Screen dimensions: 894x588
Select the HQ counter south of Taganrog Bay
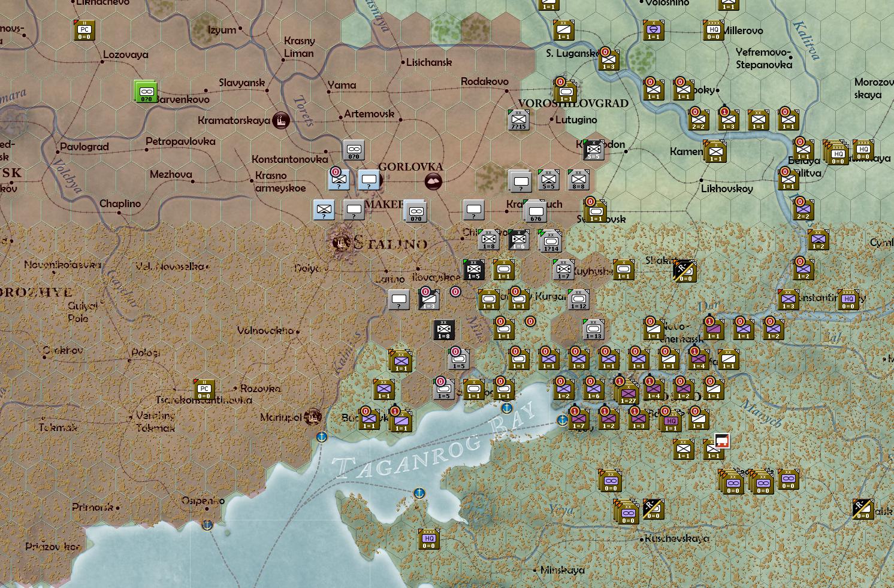pos(429,539)
